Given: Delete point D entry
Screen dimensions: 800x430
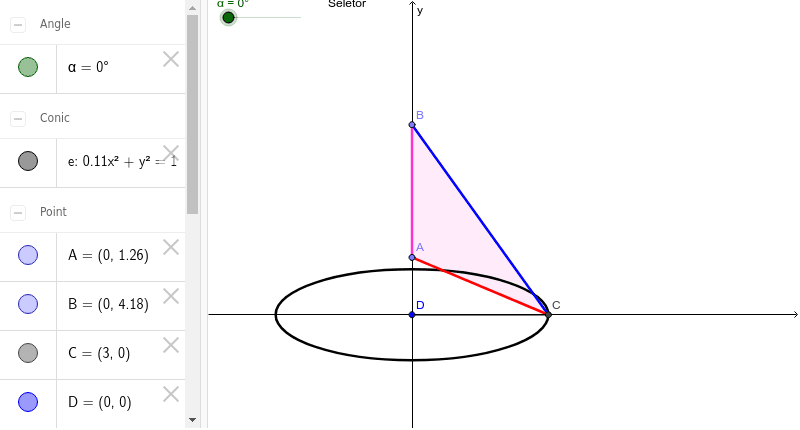Looking at the screenshot, I should pyautogui.click(x=171, y=394).
